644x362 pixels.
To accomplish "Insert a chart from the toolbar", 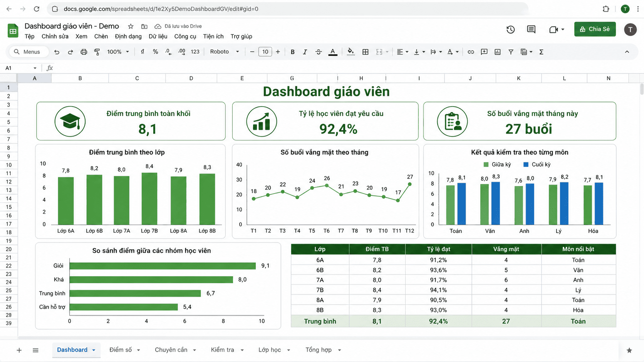I will click(498, 52).
